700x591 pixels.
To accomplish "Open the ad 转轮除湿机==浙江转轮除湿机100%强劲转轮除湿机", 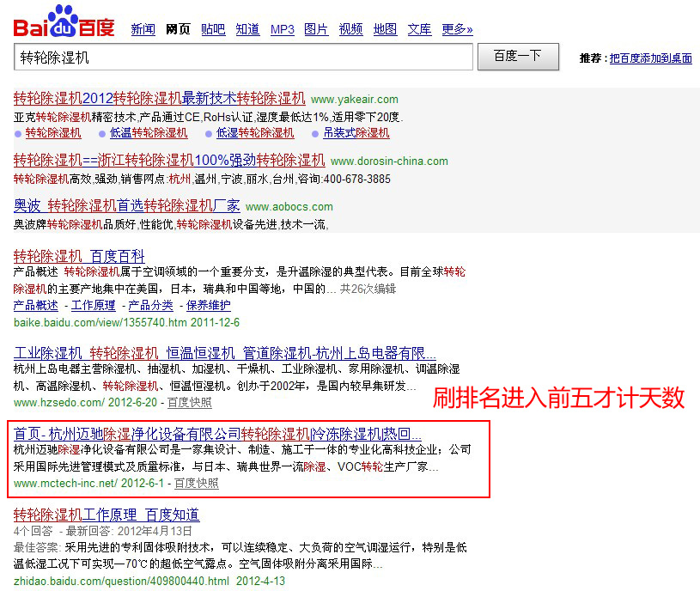I will [x=169, y=160].
